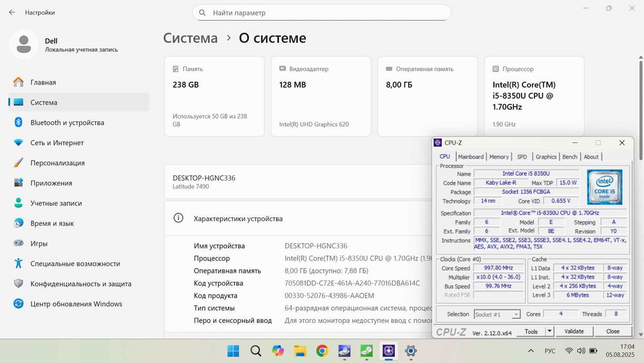644x363 pixels.
Task: Open taskbar Search
Action: (x=256, y=351)
